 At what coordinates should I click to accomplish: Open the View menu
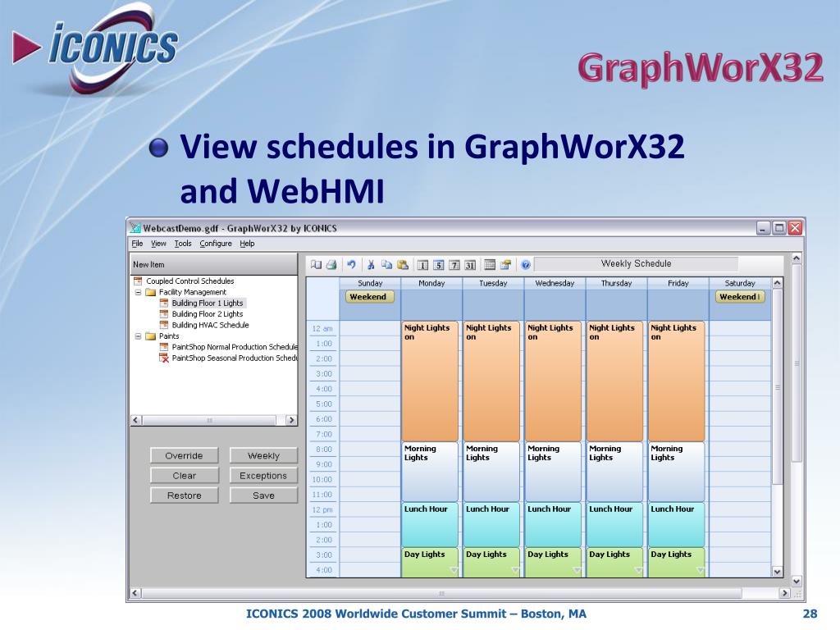click(x=158, y=243)
